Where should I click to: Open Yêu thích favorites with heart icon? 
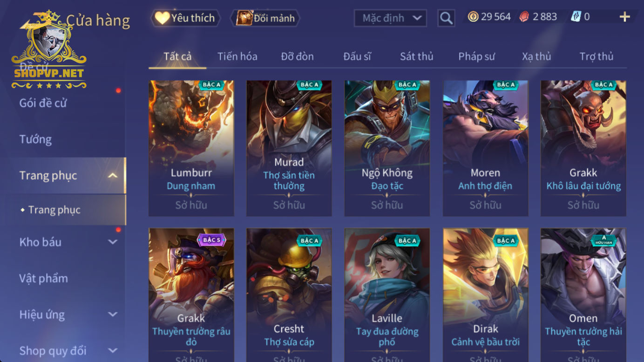click(x=185, y=18)
